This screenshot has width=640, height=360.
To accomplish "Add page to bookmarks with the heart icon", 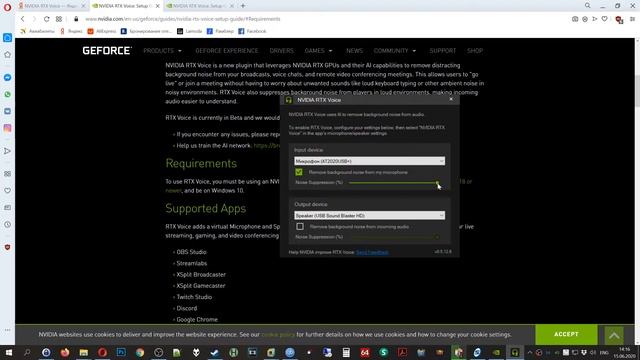I will pyautogui.click(x=604, y=19).
